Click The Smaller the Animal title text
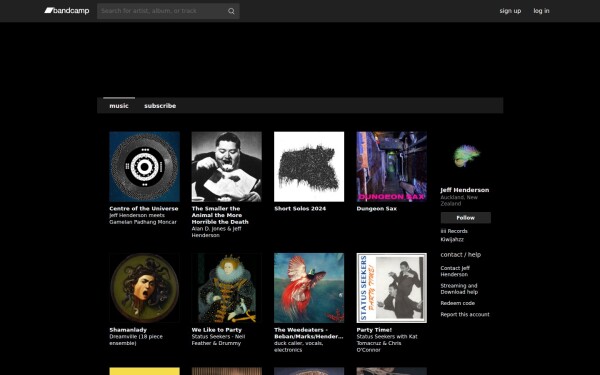 tap(220, 215)
